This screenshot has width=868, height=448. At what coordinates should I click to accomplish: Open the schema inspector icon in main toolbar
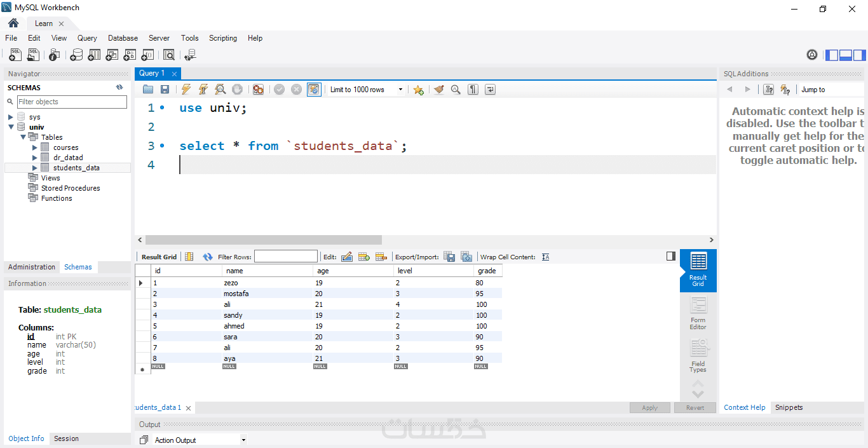click(x=55, y=55)
